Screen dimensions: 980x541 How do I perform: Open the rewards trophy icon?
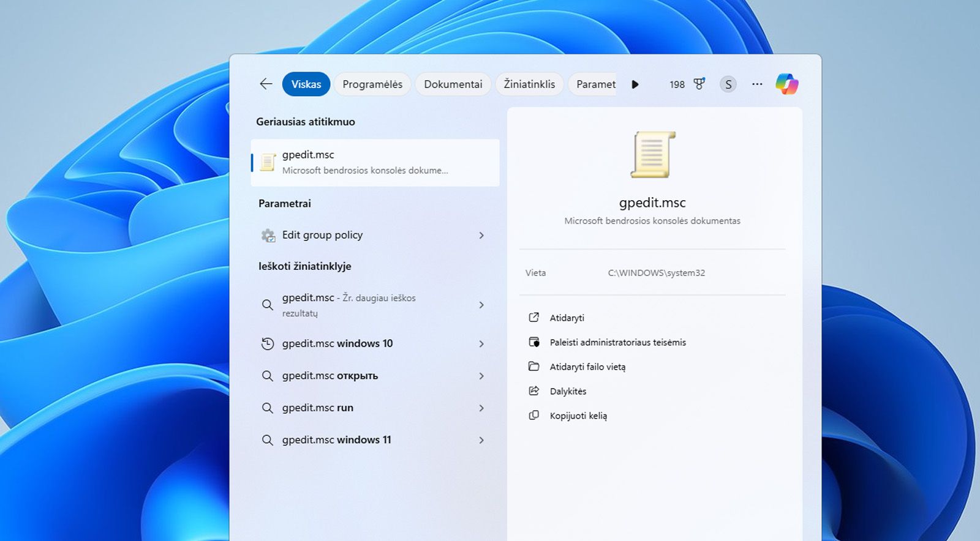coord(699,84)
